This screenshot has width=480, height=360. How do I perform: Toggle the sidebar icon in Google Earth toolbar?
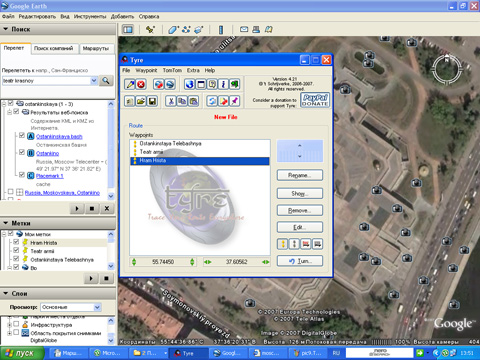[x=128, y=30]
